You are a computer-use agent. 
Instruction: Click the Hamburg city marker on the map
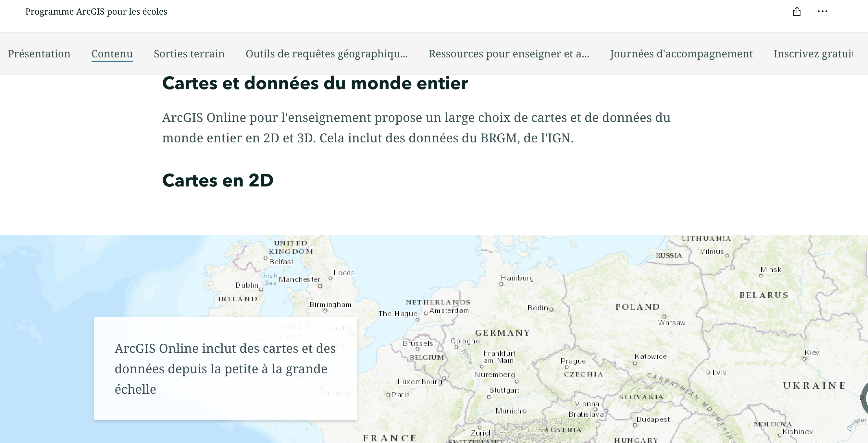click(x=502, y=284)
